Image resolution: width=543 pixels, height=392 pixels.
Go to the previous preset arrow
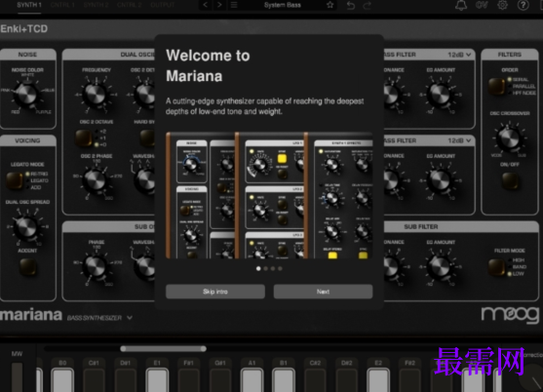coord(206,5)
